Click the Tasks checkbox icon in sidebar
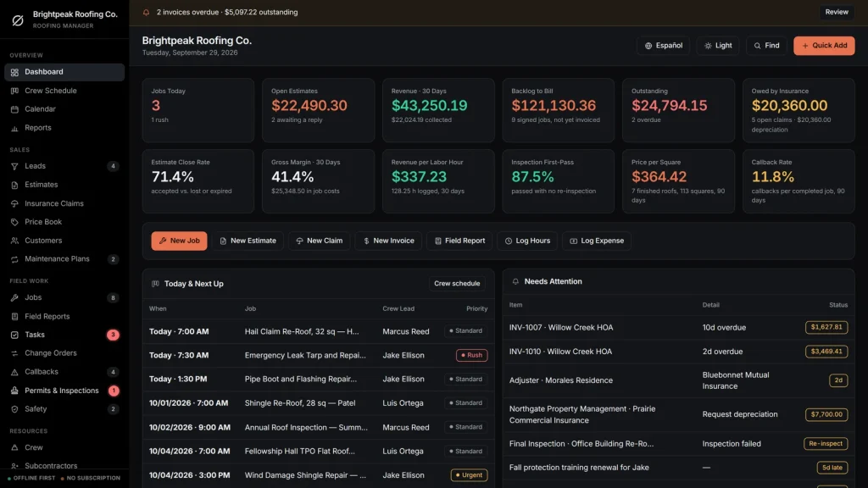The image size is (868, 488). pos(14,335)
